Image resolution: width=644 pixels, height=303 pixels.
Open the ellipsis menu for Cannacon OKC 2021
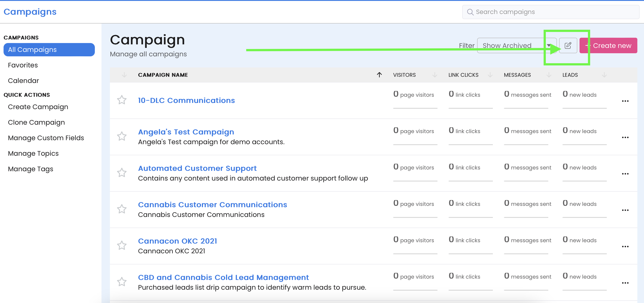[625, 247]
